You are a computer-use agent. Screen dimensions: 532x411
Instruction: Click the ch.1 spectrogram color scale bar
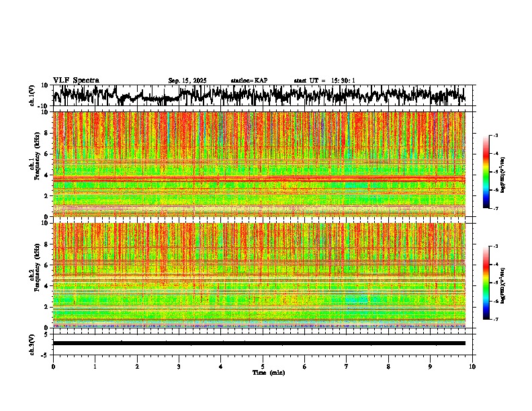[x=486, y=172]
